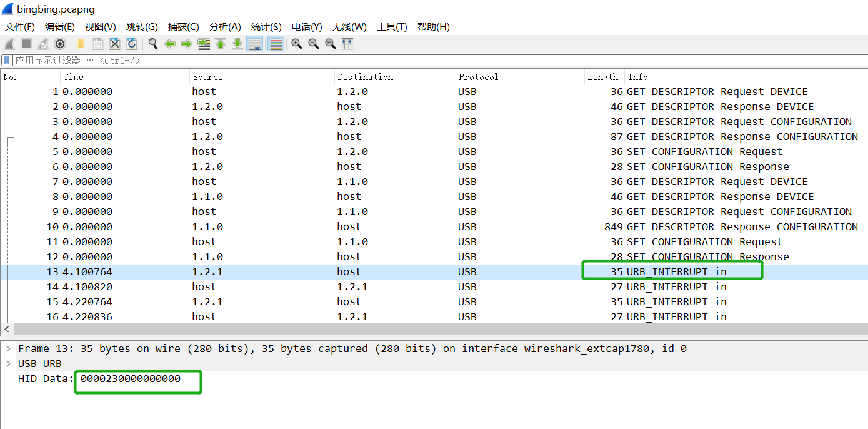The image size is (868, 429).
Task: Open the 视图(V) menu
Action: (x=101, y=27)
